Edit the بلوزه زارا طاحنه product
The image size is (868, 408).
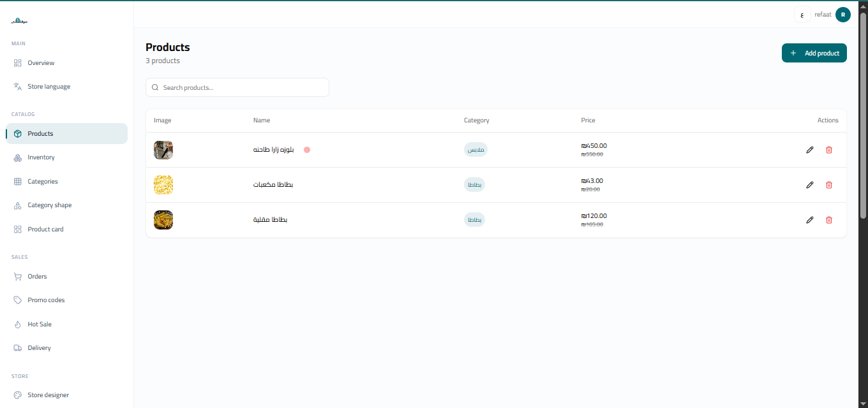[810, 150]
